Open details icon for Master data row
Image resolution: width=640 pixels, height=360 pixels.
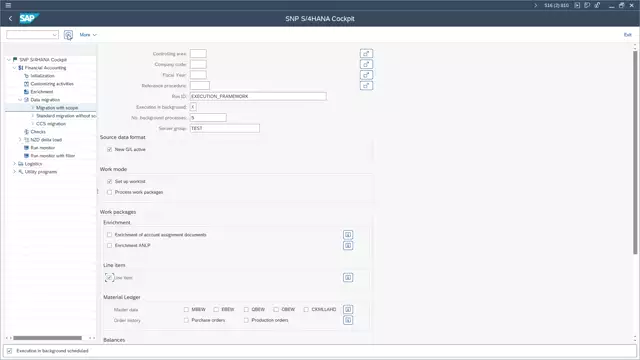348,309
